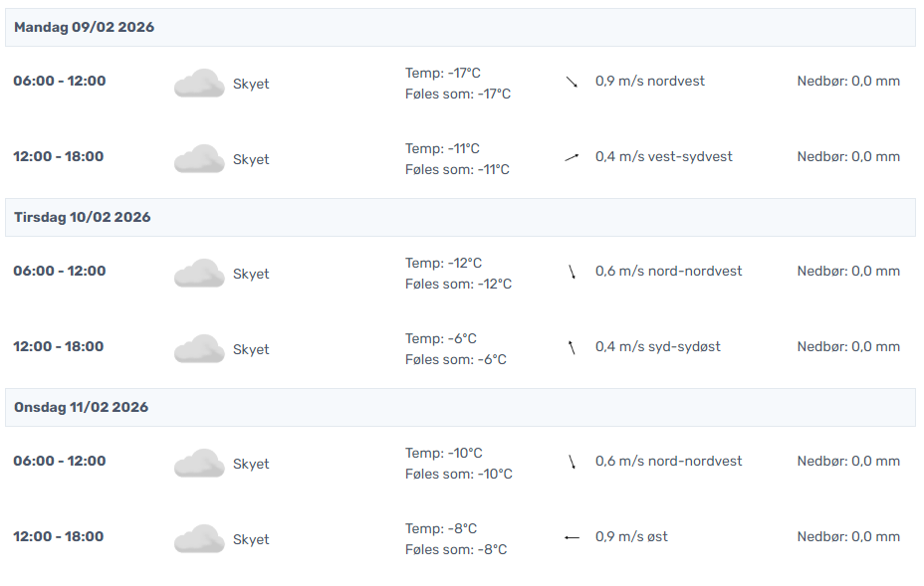Click wind arrow next to 0,9 m/s øst

572,537
